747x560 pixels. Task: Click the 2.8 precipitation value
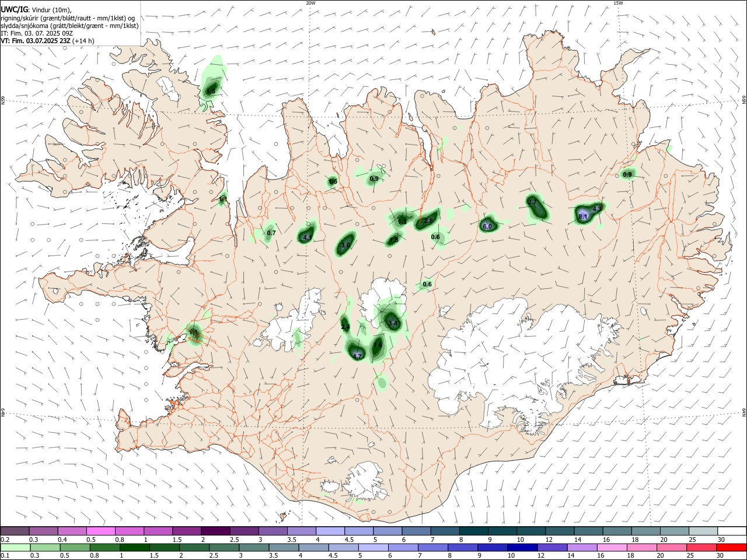(x=428, y=220)
